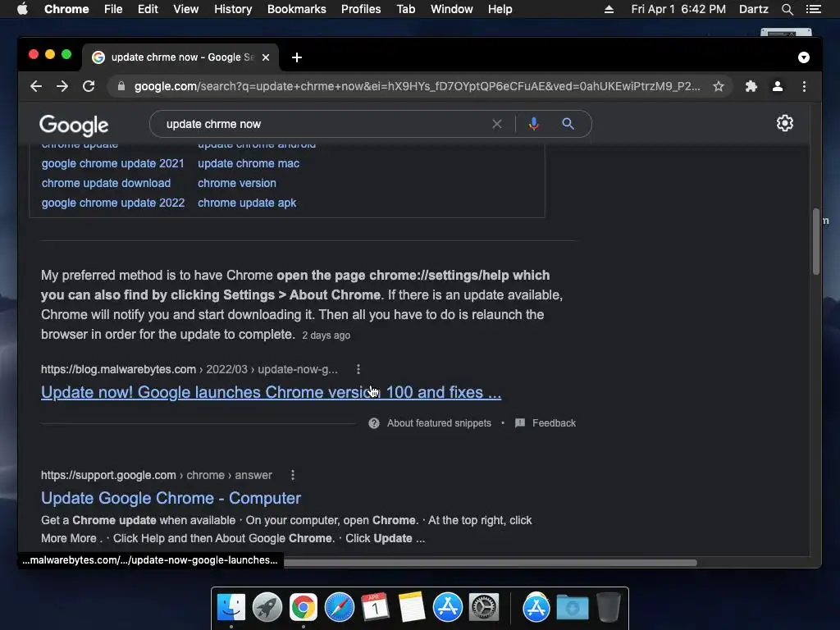Open Finder from the Dock
This screenshot has height=630, width=840.
tap(231, 608)
